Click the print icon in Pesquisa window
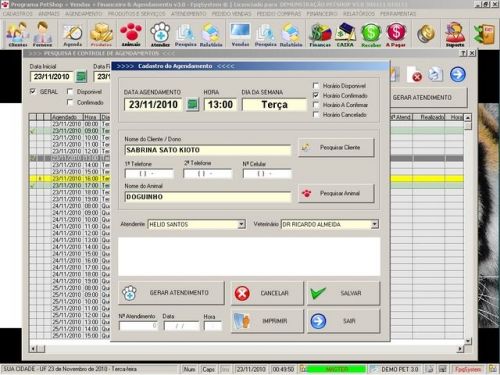The width and height of the screenshot is (500, 375). 436,74
